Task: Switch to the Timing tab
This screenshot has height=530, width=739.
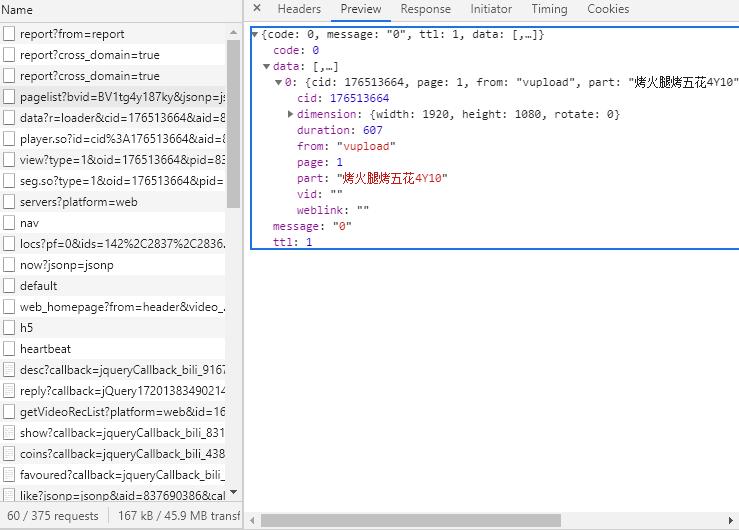Action: 549,9
